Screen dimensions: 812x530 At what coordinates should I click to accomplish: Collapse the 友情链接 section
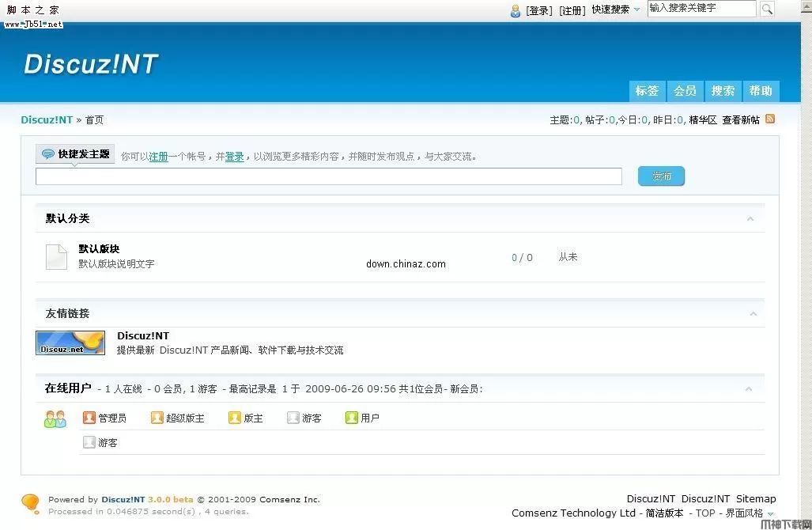[x=753, y=314]
